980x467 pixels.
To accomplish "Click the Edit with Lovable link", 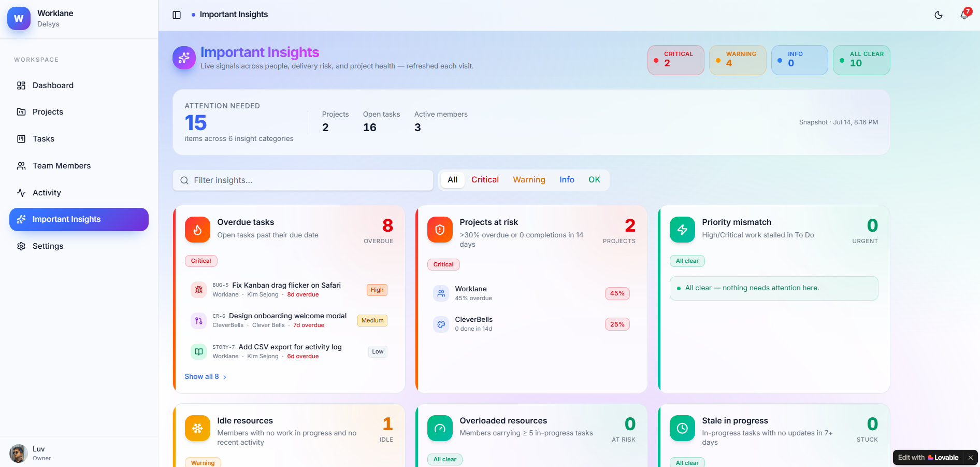I will pyautogui.click(x=928, y=458).
